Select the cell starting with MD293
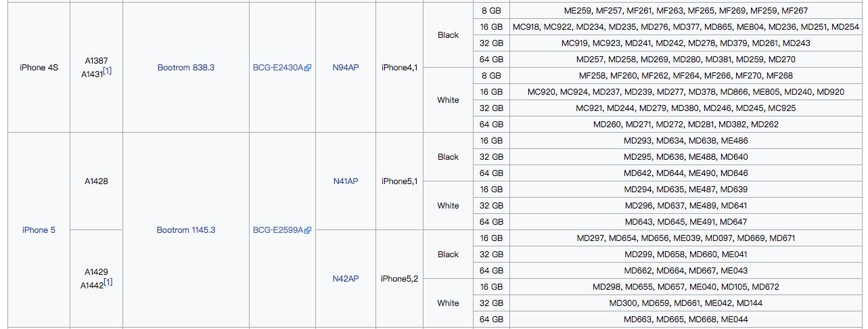Image resolution: width=868 pixels, height=329 pixels. (x=685, y=141)
